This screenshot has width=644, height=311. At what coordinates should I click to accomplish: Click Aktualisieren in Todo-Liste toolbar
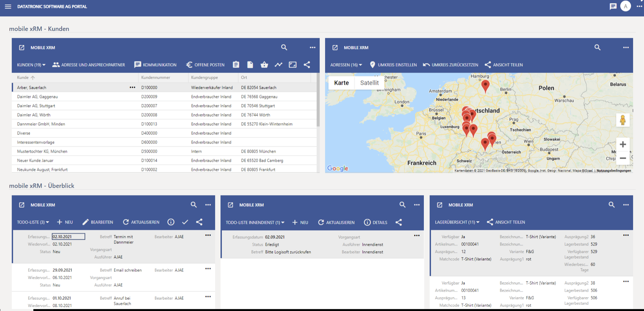(x=141, y=222)
